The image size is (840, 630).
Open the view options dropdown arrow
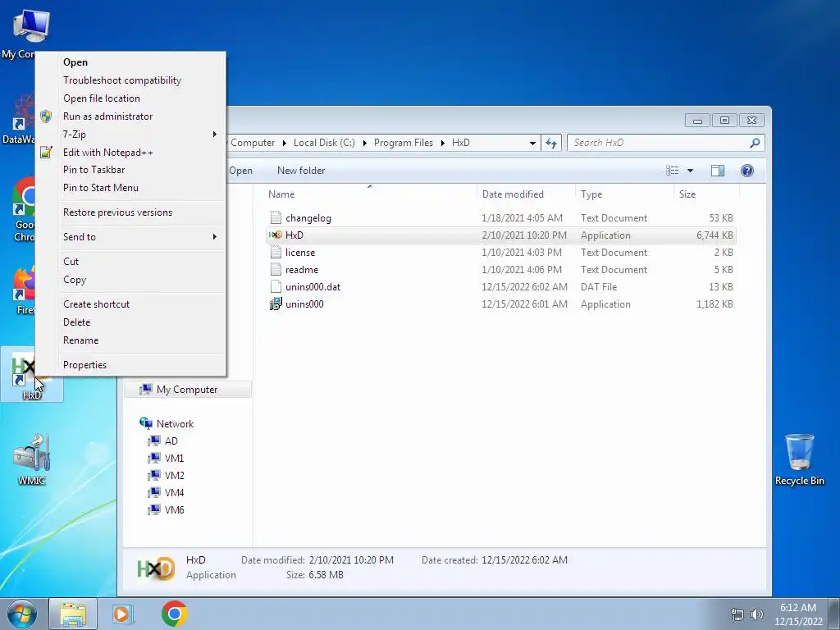[x=690, y=171]
